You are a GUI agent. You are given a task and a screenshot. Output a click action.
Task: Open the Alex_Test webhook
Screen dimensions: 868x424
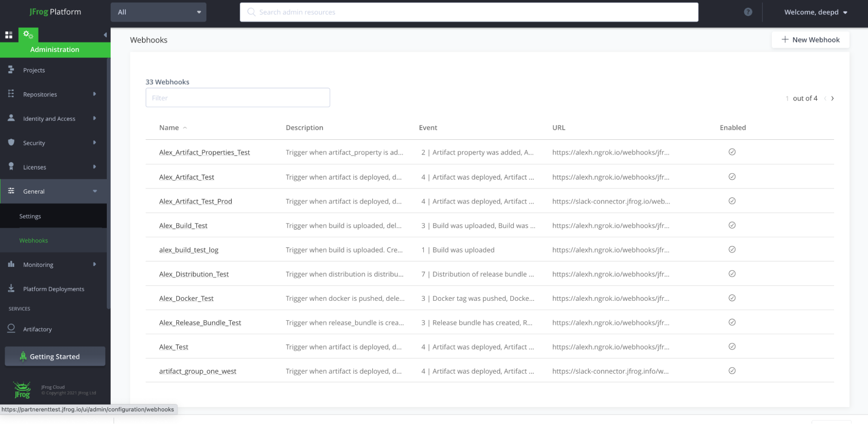pos(174,347)
